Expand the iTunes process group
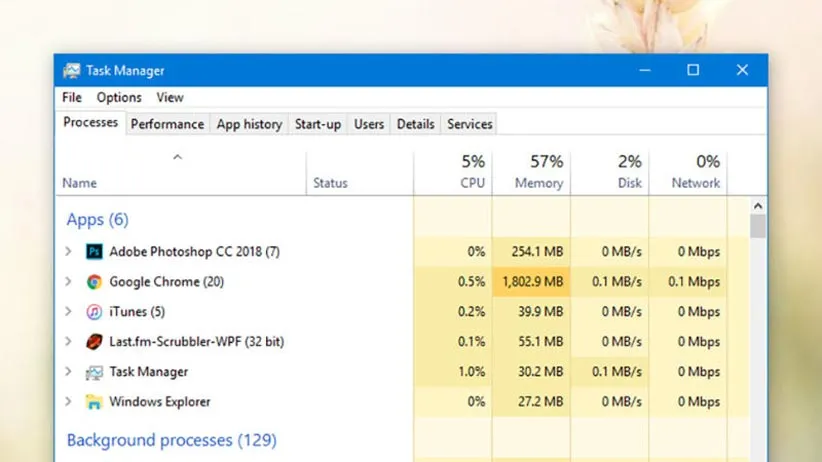This screenshot has width=822, height=462. [68, 312]
